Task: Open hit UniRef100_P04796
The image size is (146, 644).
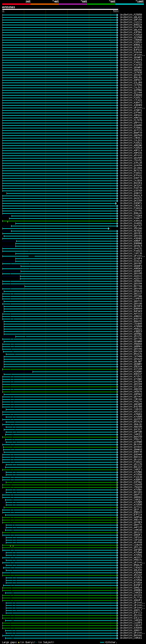Action: coord(131,27)
